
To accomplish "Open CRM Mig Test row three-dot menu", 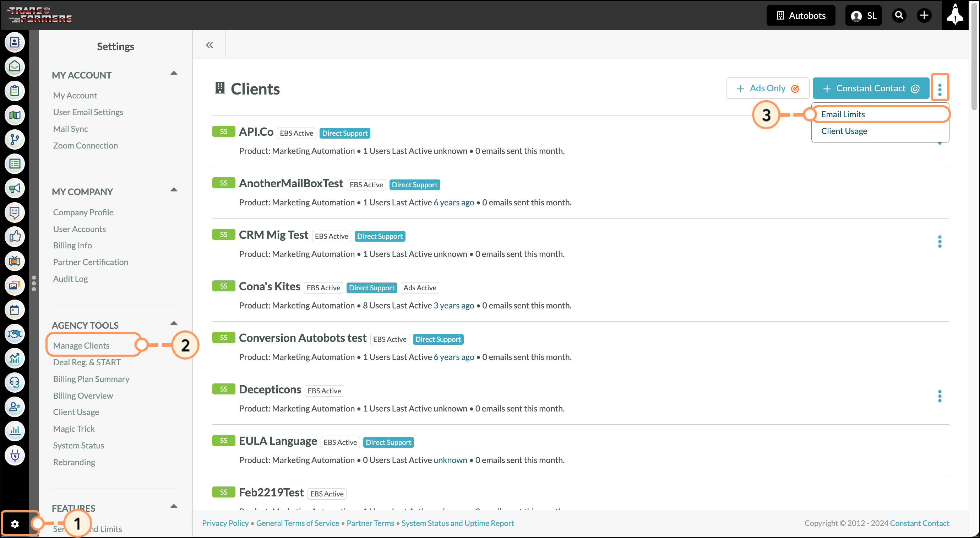I will click(x=940, y=241).
